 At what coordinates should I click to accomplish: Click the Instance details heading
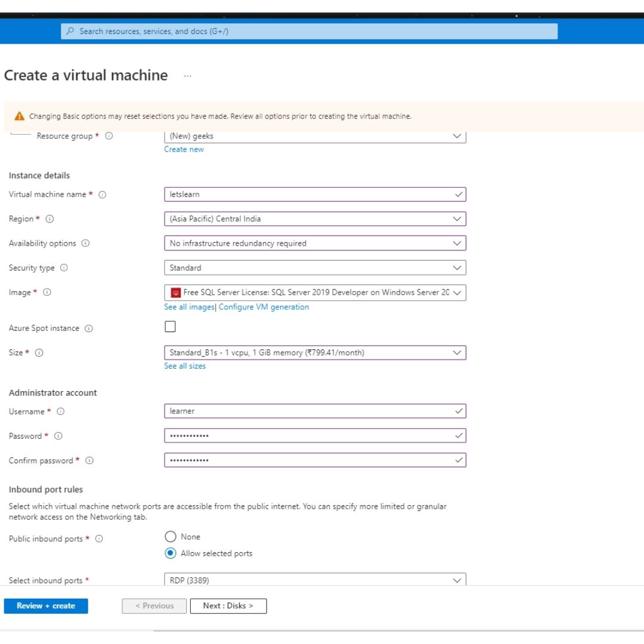[39, 175]
